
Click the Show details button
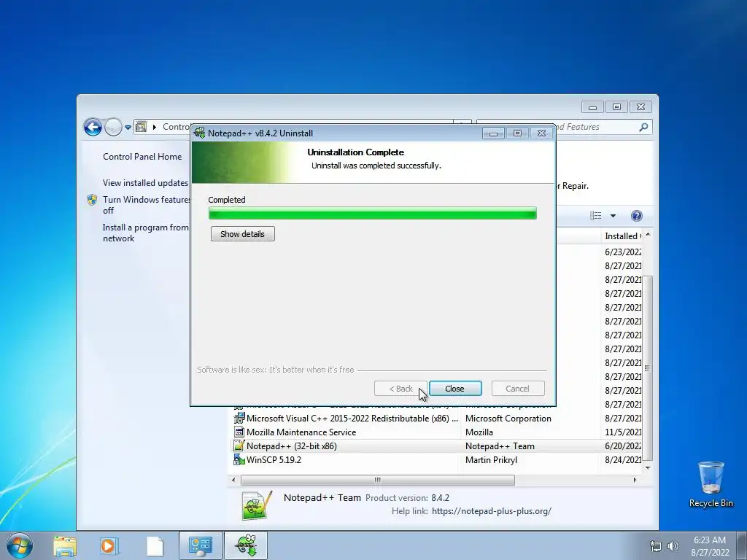(x=242, y=234)
